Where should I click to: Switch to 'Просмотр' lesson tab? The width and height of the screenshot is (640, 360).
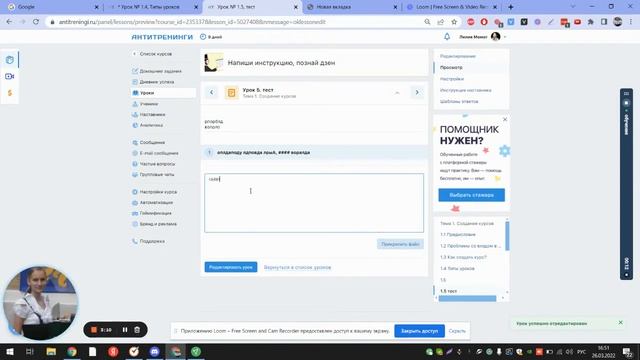(451, 67)
